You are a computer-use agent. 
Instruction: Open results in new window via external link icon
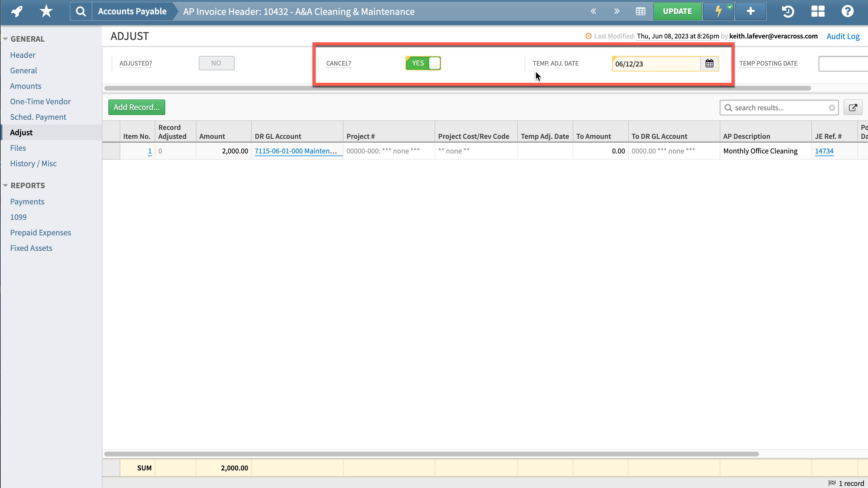(853, 107)
